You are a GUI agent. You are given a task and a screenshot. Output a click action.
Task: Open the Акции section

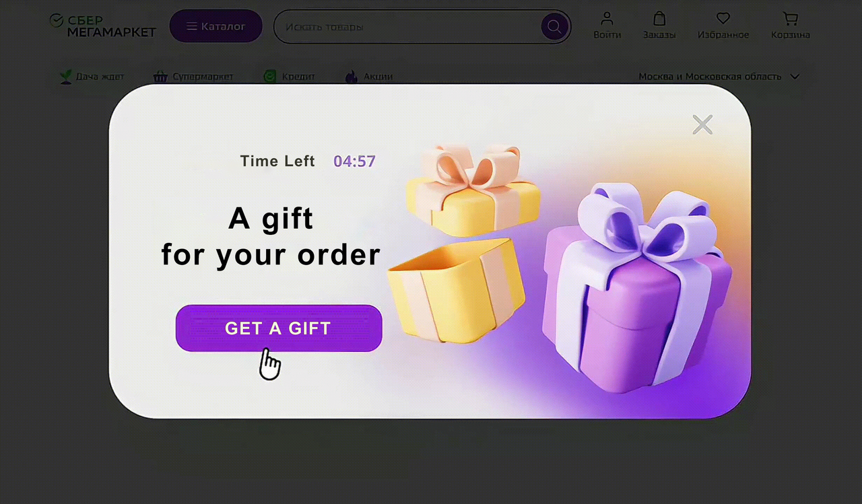click(369, 77)
